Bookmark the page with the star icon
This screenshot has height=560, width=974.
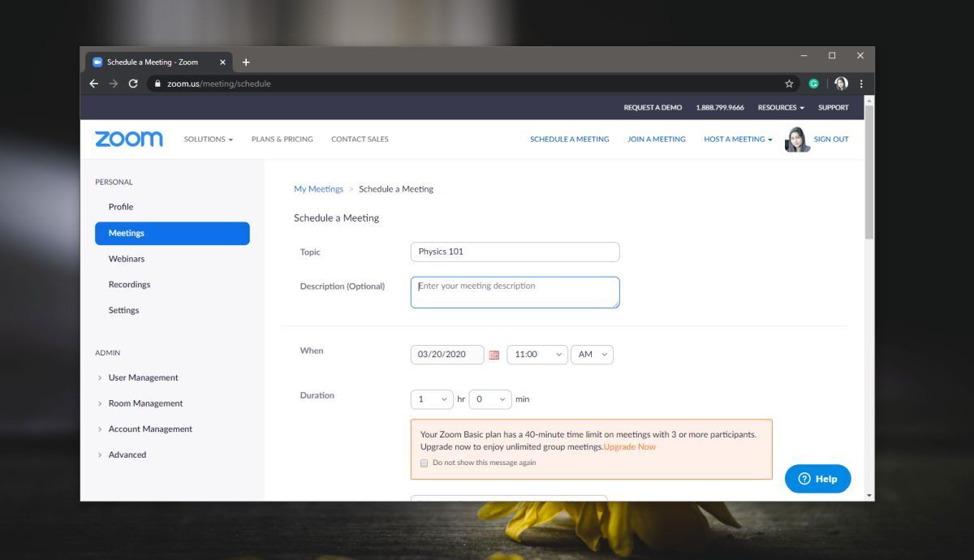coord(788,83)
